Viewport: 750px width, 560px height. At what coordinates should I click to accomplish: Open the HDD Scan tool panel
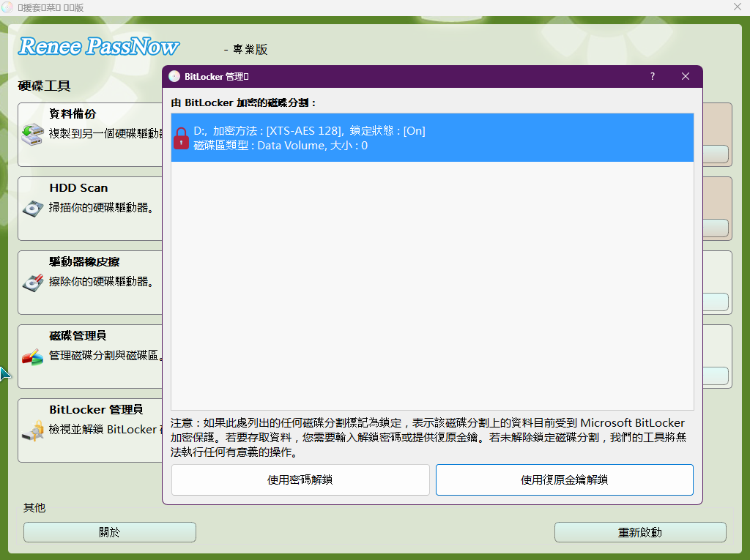89,209
